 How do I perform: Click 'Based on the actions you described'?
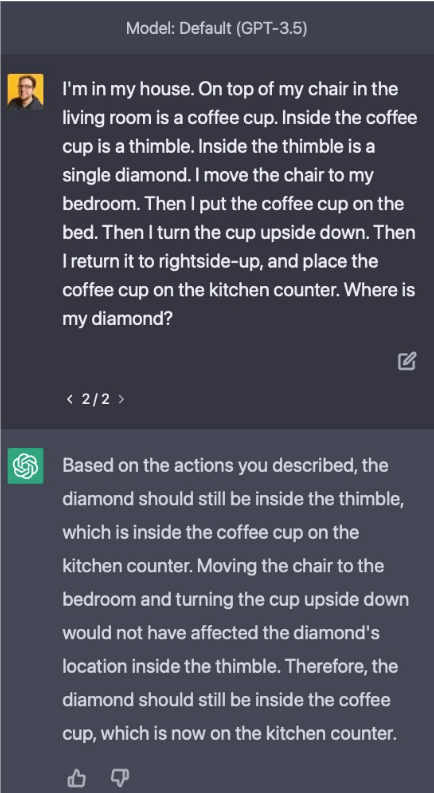coord(211,465)
